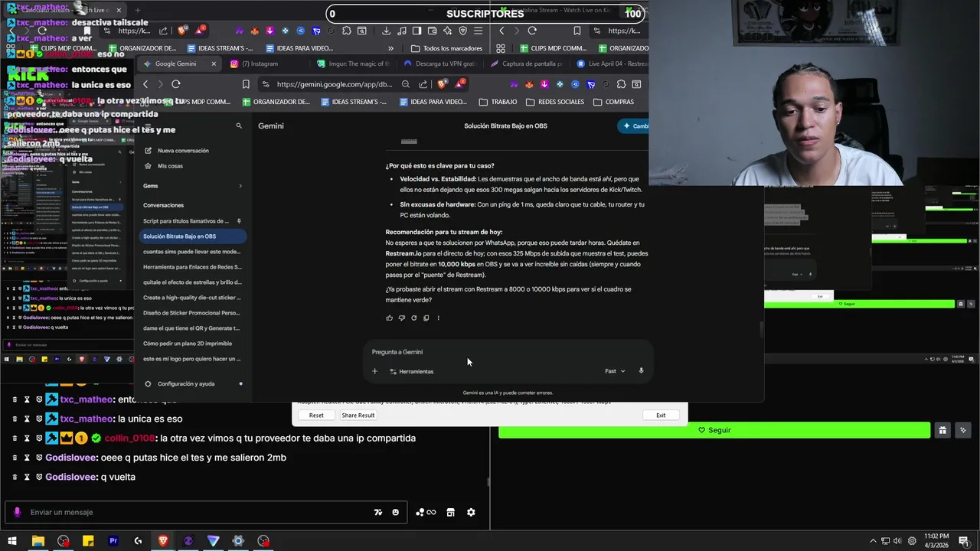The width and height of the screenshot is (980, 551).
Task: Open chat translate icon in message box
Action: 377,512
